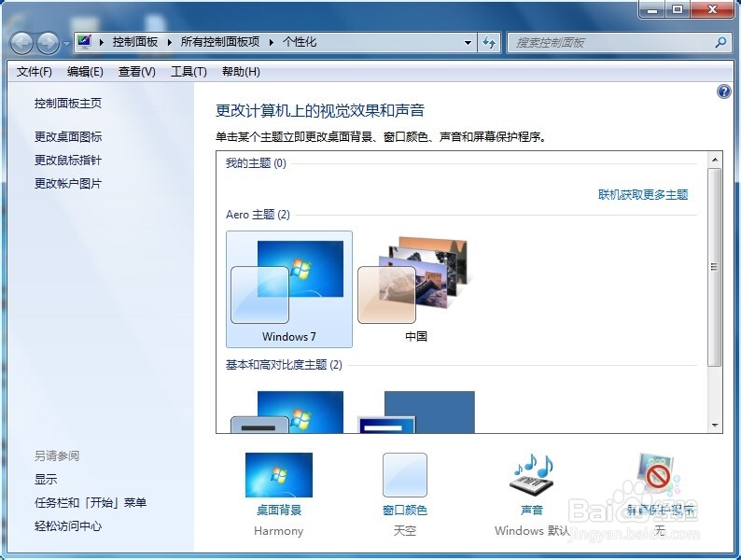Viewport: 741px width, 560px height.
Task: Expand the arrow before 控制面板 in address bar
Action: 101,43
